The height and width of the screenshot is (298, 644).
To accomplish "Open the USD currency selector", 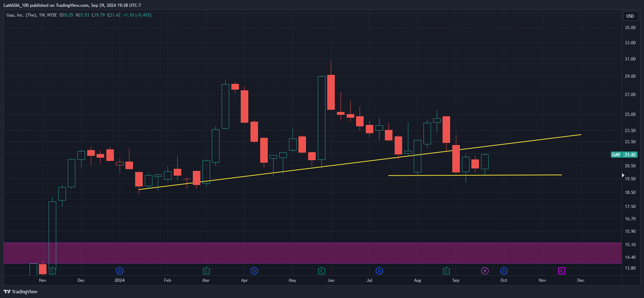I will tap(630, 16).
